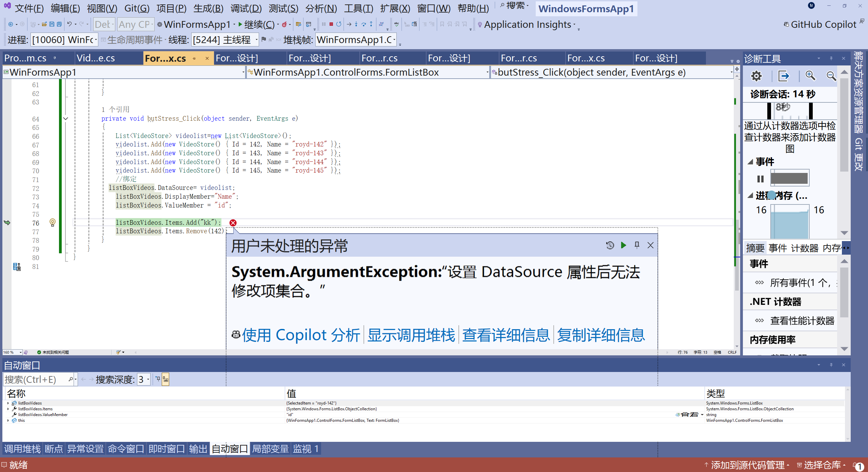The width and height of the screenshot is (868, 472).
Task: Expand the listBoxVideos variable node
Action: tap(8, 403)
